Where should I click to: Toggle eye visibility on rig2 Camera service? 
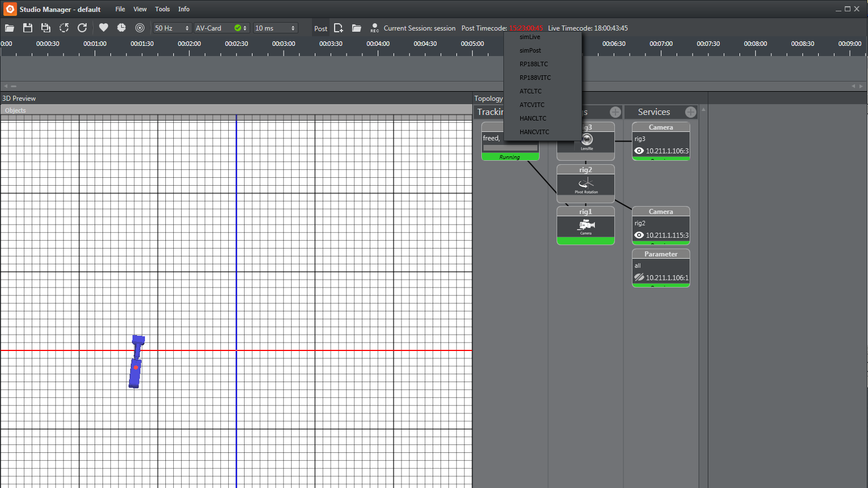(x=639, y=236)
